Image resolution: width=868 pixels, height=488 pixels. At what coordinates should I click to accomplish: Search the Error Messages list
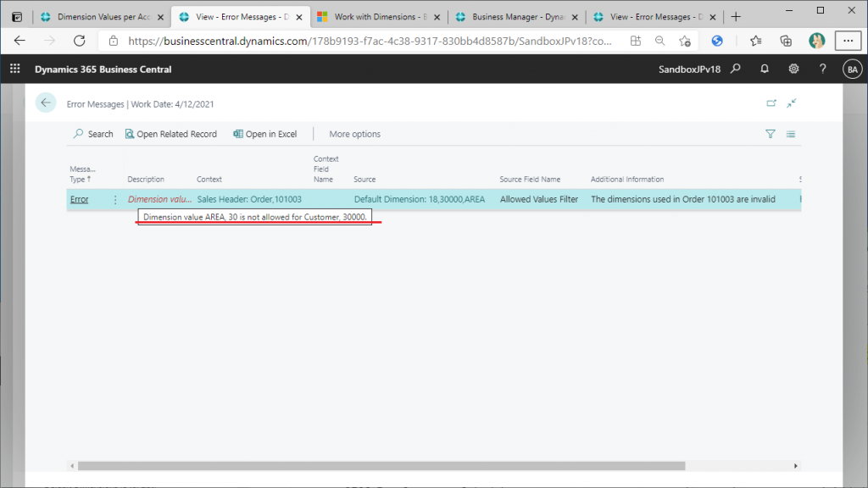pos(93,134)
